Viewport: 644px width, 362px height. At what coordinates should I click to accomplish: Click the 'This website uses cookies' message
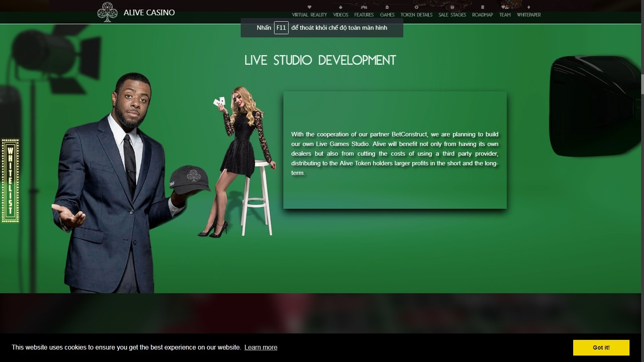click(126, 348)
